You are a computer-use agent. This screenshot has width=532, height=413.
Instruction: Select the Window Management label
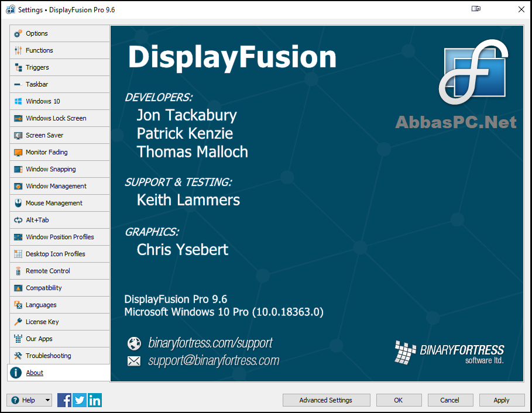(56, 186)
